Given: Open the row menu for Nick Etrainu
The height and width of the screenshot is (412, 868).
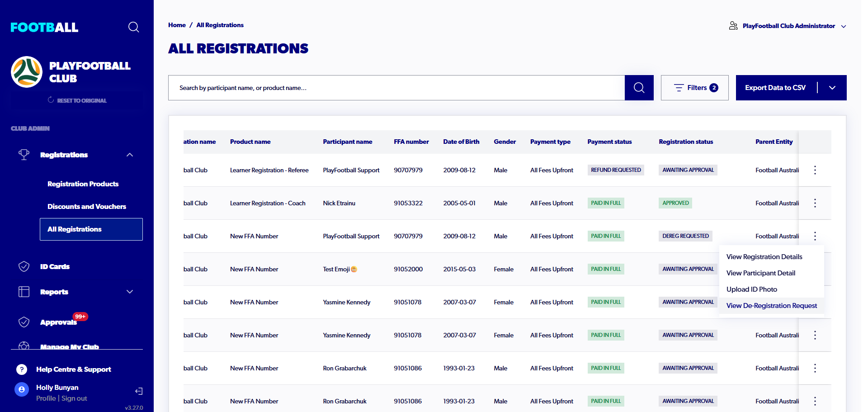Looking at the screenshot, I should coord(815,203).
